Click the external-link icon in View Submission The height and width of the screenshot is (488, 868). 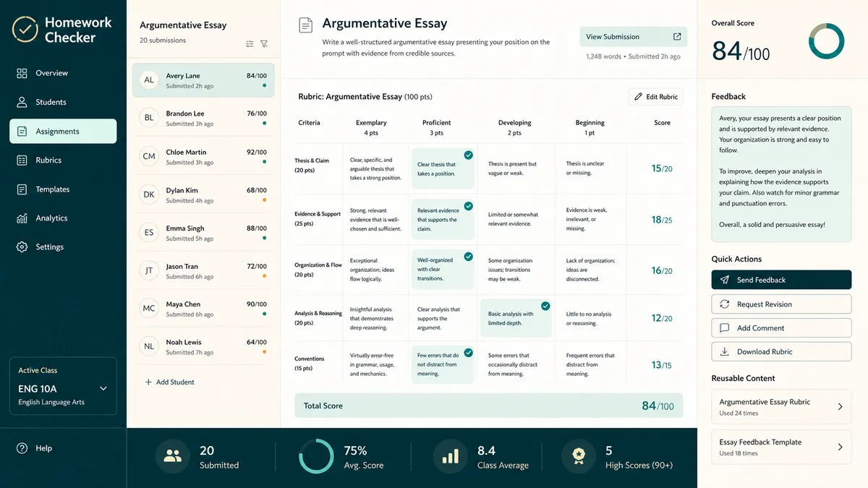point(677,37)
